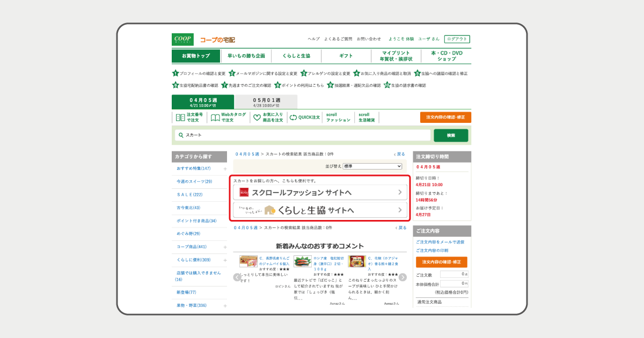Open star 9 抽選結果・遅配欠品の確認

354,85
